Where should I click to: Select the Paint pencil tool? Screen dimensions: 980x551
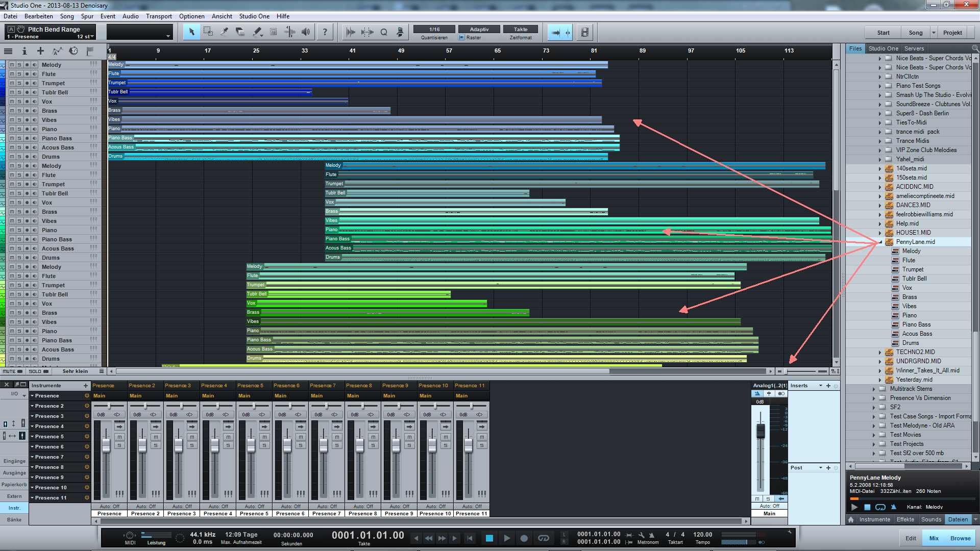[257, 32]
